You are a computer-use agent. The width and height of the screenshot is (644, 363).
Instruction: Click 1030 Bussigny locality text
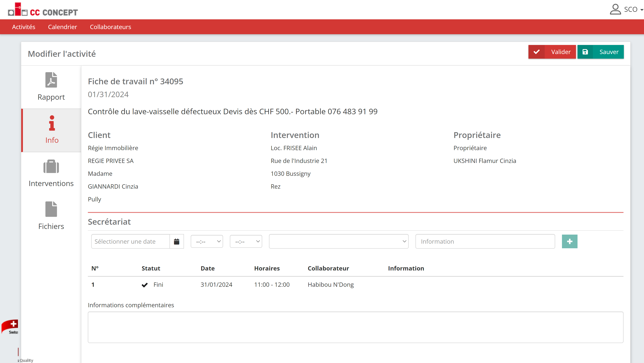tap(291, 174)
